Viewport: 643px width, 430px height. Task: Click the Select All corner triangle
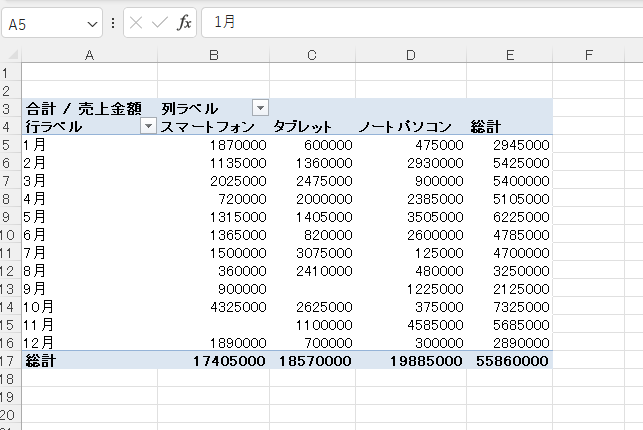click(13, 55)
